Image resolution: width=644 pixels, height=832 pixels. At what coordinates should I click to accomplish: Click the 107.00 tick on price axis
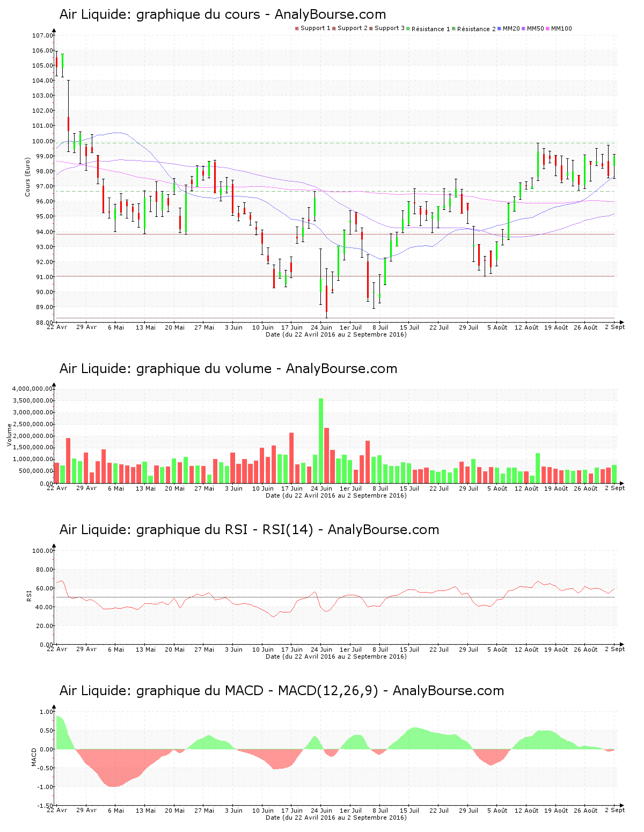coord(43,35)
